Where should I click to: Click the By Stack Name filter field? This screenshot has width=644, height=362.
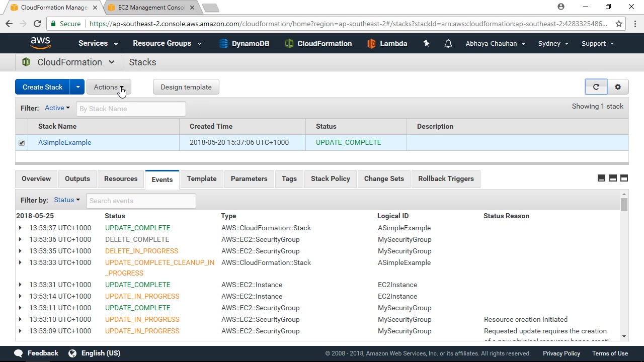tap(131, 109)
